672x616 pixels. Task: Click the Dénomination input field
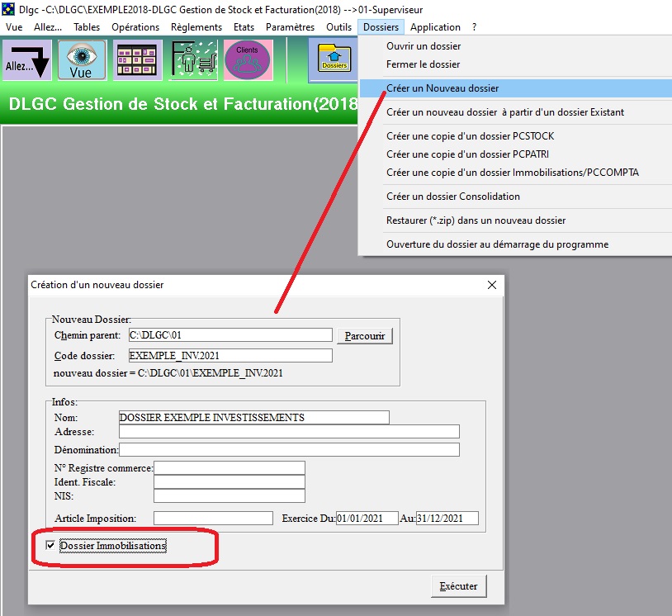tap(289, 450)
